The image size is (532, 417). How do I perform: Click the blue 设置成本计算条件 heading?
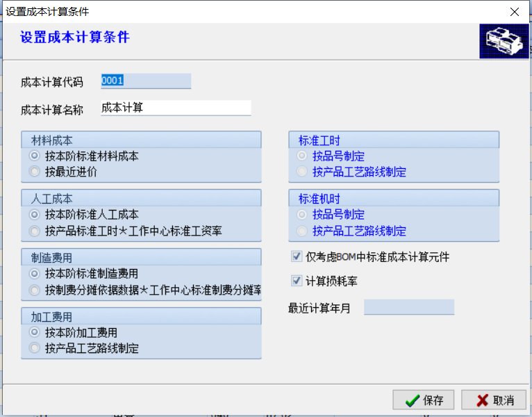pyautogui.click(x=74, y=37)
